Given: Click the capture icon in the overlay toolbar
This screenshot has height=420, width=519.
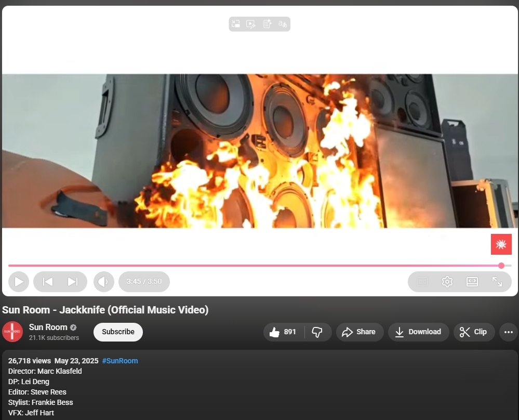Looking at the screenshot, I should tap(236, 24).
